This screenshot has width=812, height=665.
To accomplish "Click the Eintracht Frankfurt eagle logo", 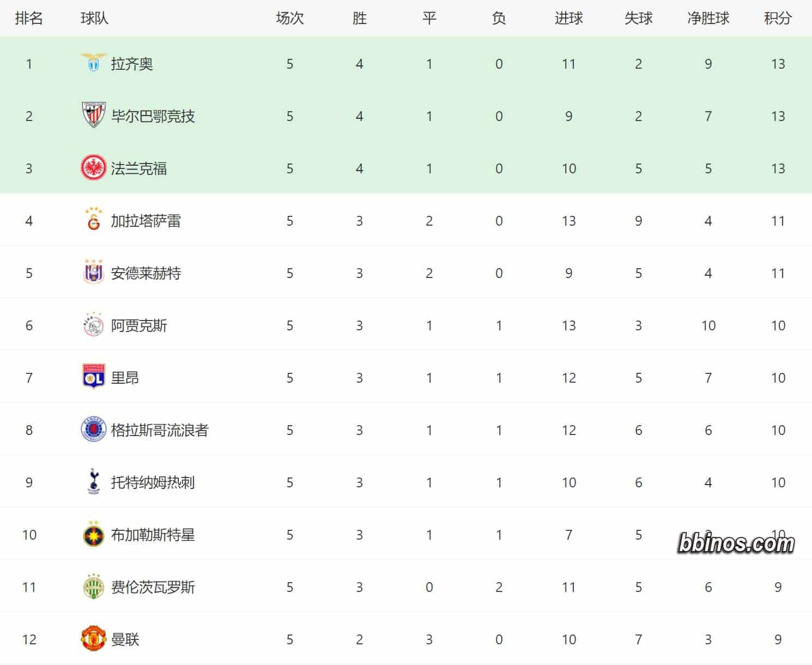I will (x=93, y=168).
